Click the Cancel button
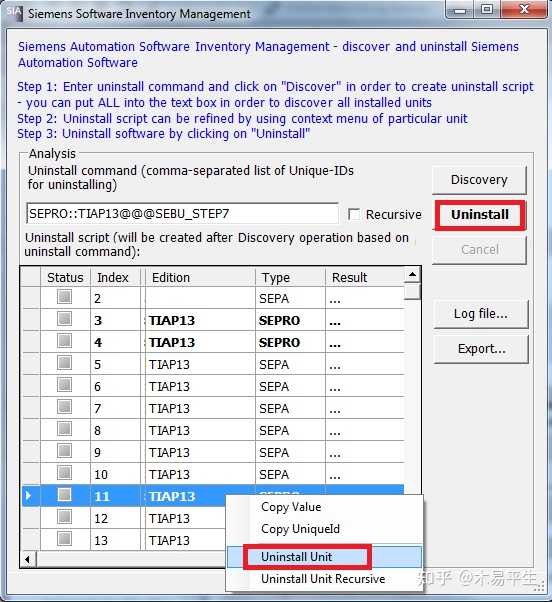This screenshot has height=602, width=552. click(x=479, y=250)
